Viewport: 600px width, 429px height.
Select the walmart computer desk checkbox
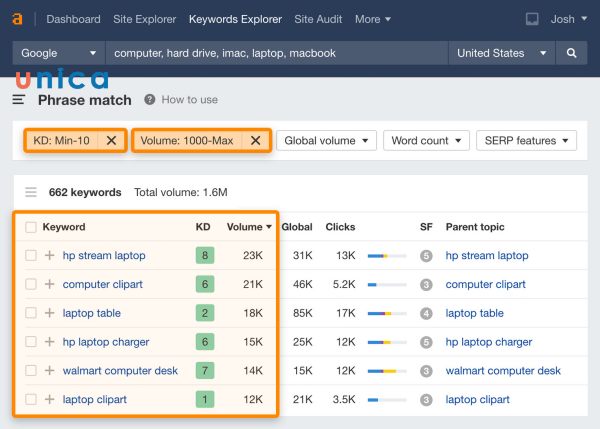click(31, 371)
